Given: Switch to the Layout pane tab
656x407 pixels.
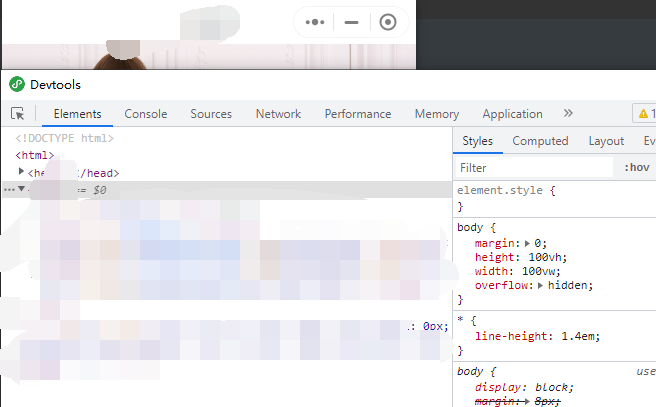Looking at the screenshot, I should [x=606, y=141].
